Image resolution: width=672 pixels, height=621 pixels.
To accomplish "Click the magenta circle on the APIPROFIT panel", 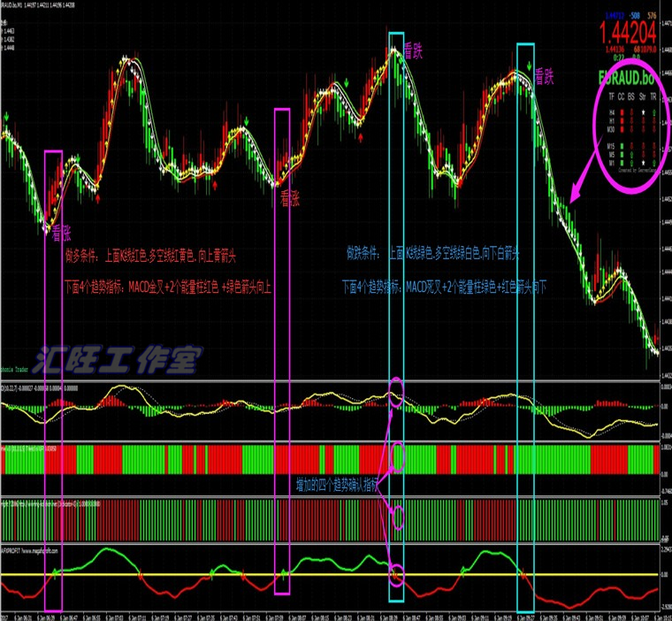I will 397,574.
